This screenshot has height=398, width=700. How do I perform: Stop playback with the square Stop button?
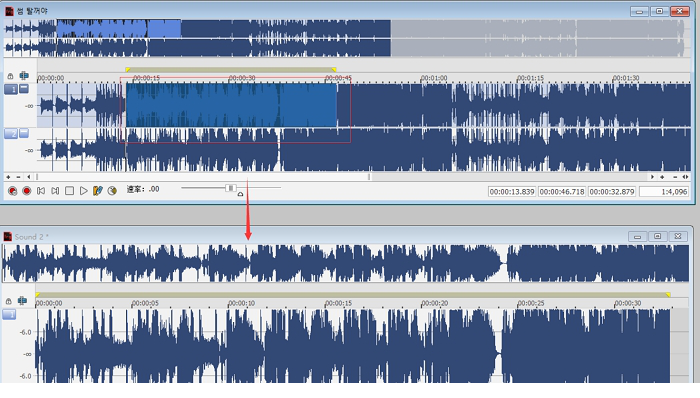click(69, 191)
